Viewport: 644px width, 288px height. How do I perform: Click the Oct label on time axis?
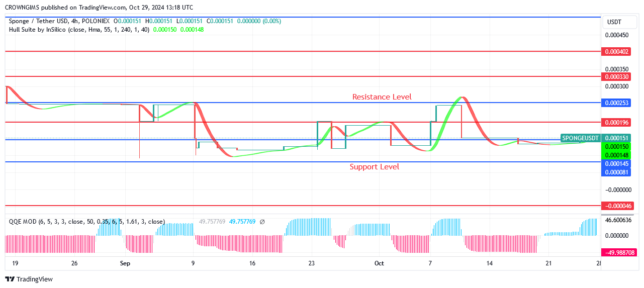tap(379, 263)
